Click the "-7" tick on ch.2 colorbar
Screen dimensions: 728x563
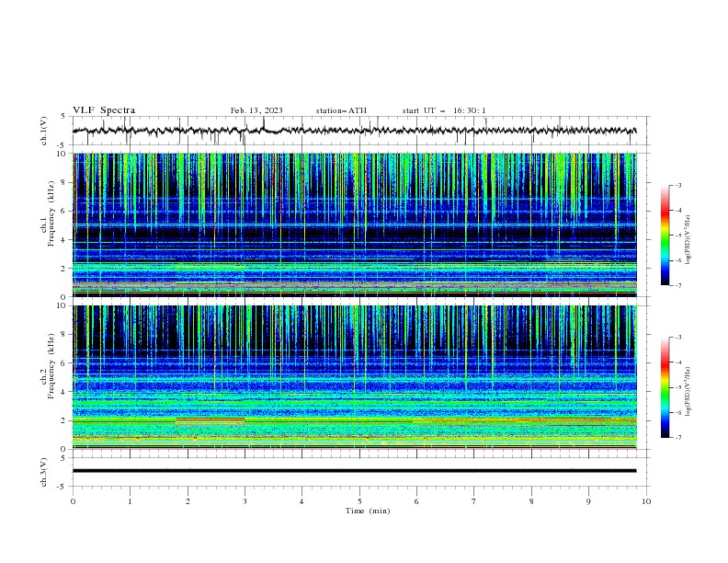tap(678, 438)
